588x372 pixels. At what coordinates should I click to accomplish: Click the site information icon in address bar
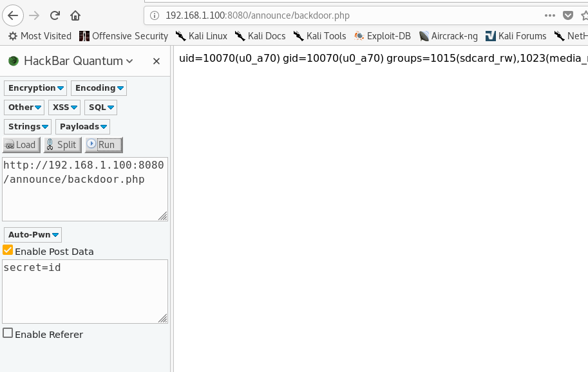tap(155, 15)
